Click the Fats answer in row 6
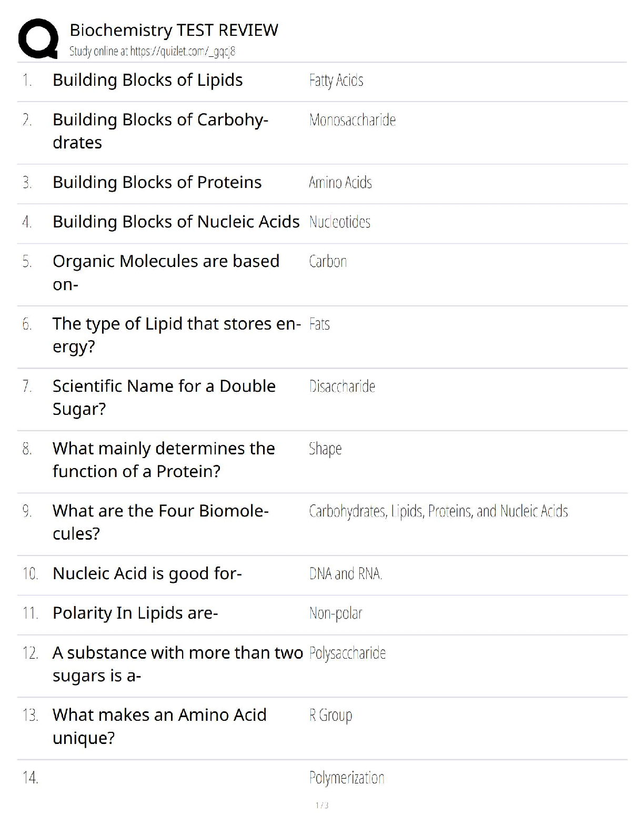This screenshot has width=644, height=834. coord(319,324)
